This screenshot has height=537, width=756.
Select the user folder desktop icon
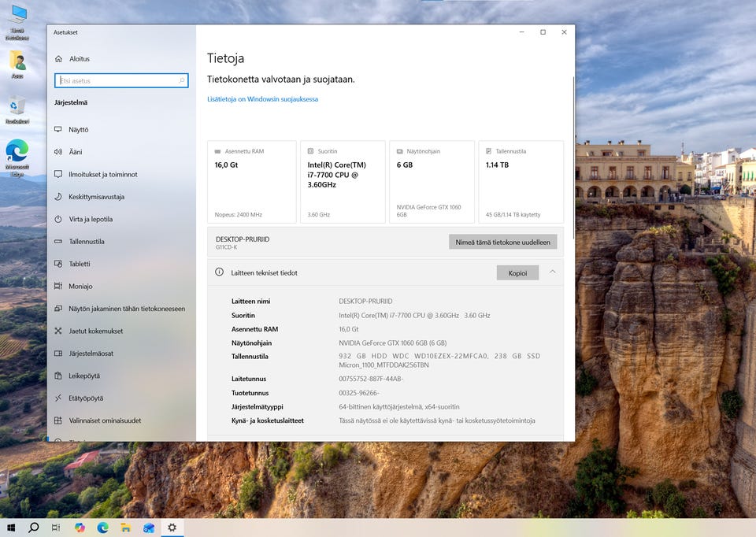(x=17, y=64)
